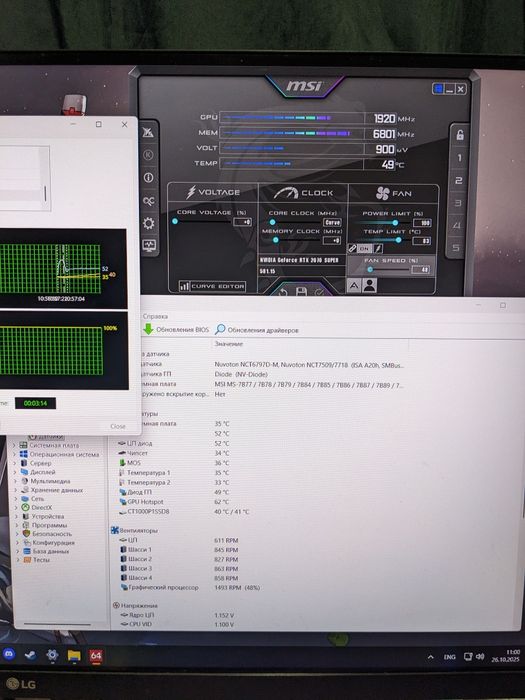525x700 pixels.
Task: Expand the Хранение данных tree node
Action: (x=15, y=490)
